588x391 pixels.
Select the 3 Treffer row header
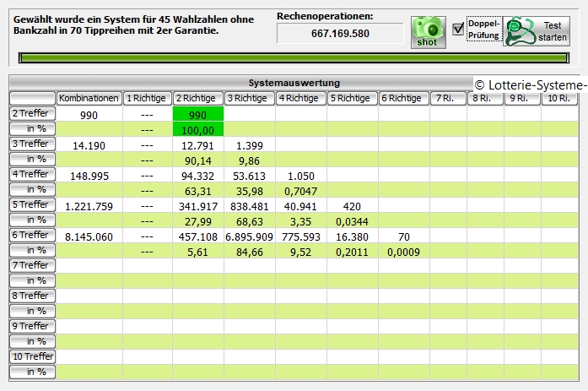coord(32,144)
